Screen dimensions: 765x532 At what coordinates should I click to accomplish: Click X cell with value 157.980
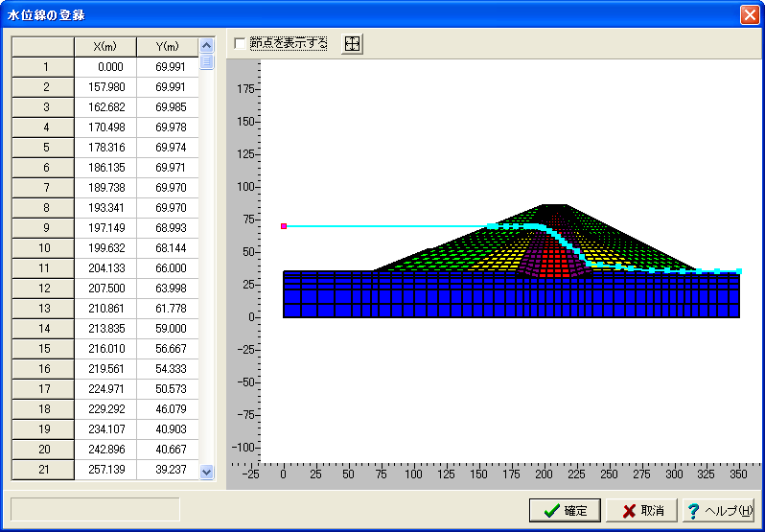point(105,87)
